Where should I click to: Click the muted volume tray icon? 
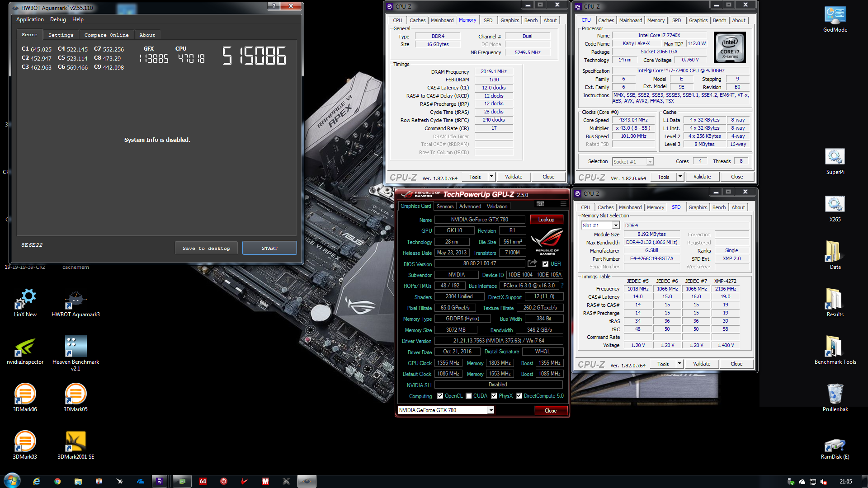tap(824, 482)
